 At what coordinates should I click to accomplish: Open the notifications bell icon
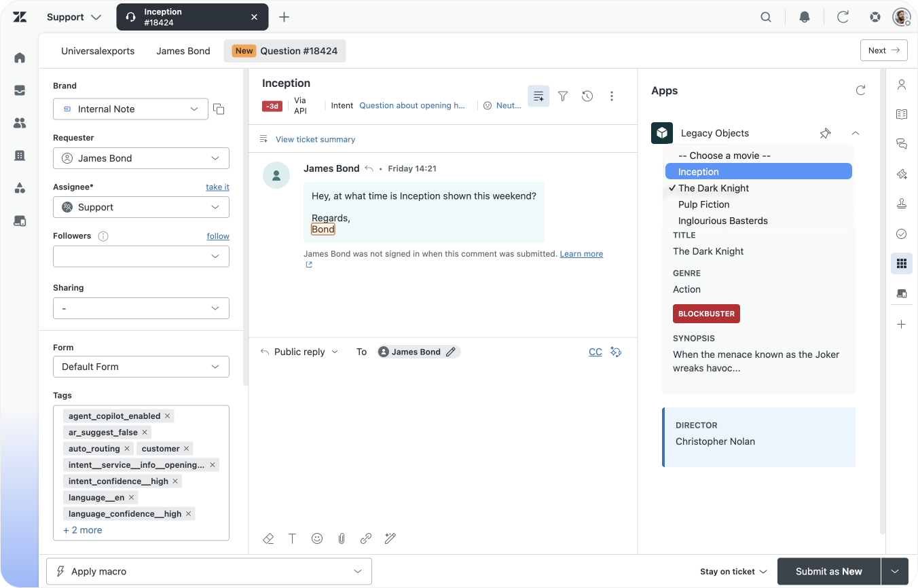tap(805, 17)
